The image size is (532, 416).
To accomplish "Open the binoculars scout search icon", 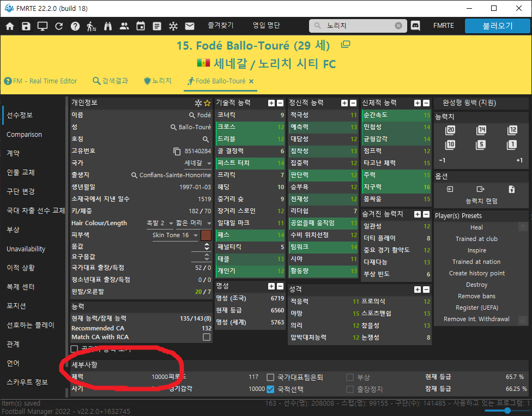I will (108, 26).
